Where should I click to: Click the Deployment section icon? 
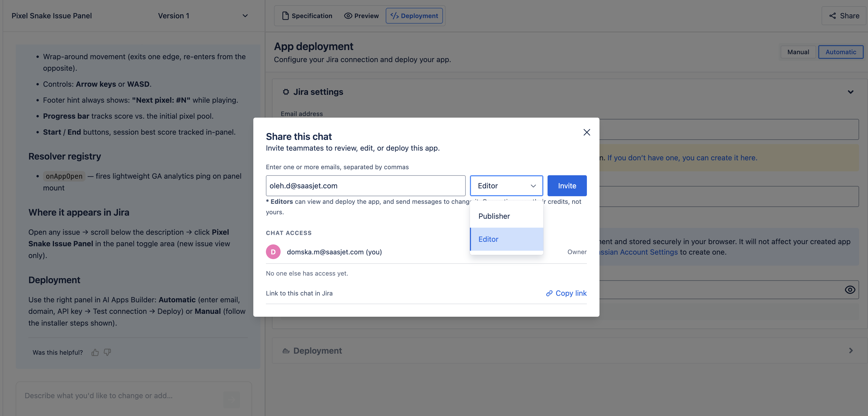(286, 351)
